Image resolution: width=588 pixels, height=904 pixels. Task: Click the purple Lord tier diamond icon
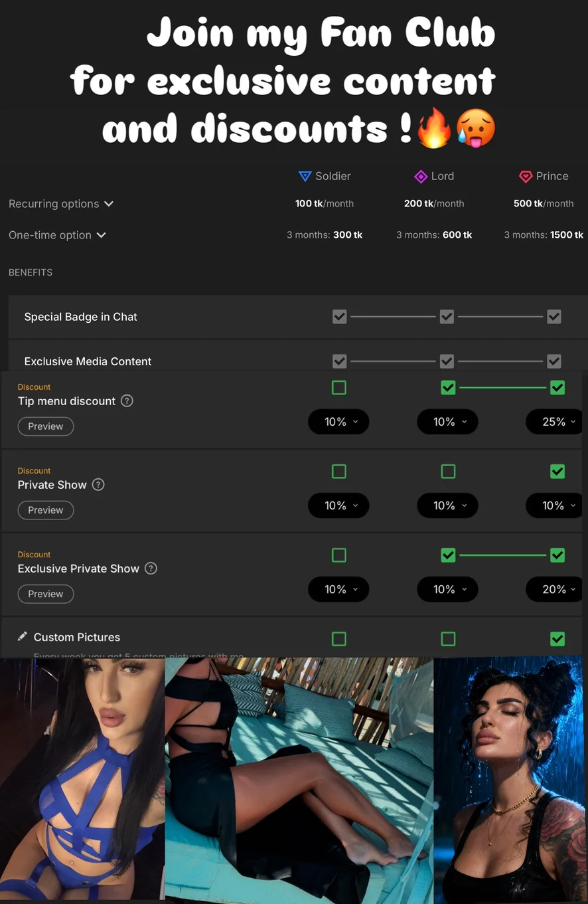[421, 176]
